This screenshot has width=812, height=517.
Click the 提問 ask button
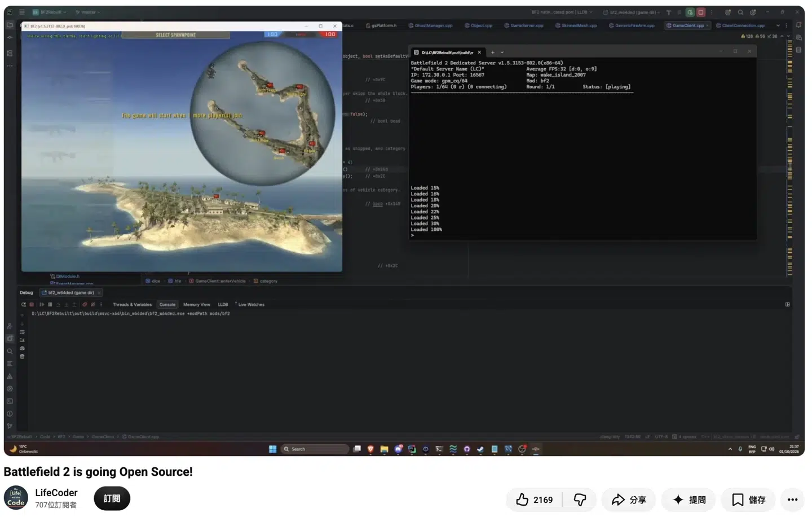point(689,500)
